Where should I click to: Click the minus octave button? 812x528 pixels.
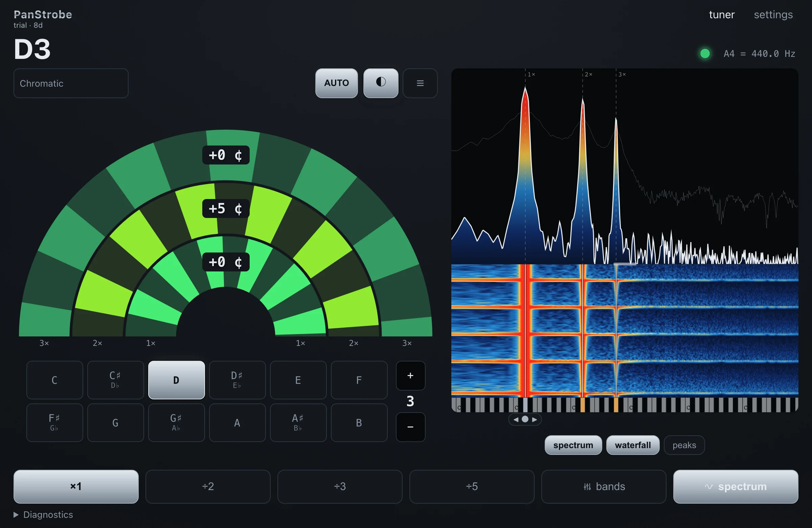click(410, 427)
